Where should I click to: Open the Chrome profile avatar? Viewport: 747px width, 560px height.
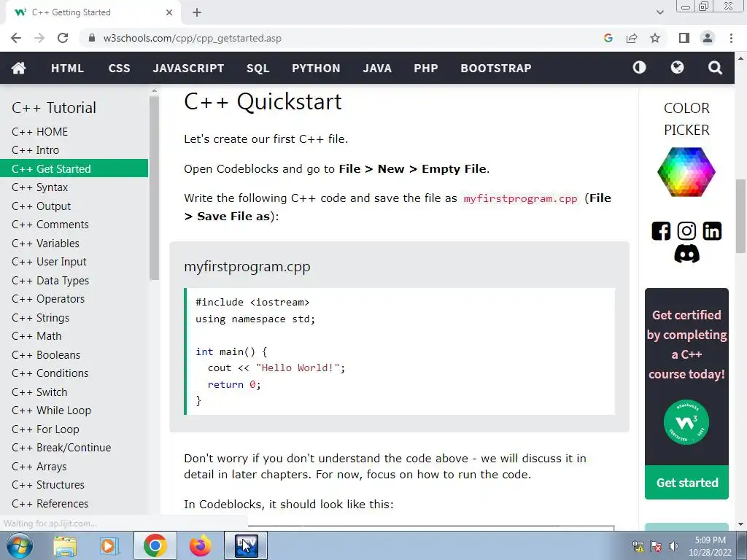(708, 38)
